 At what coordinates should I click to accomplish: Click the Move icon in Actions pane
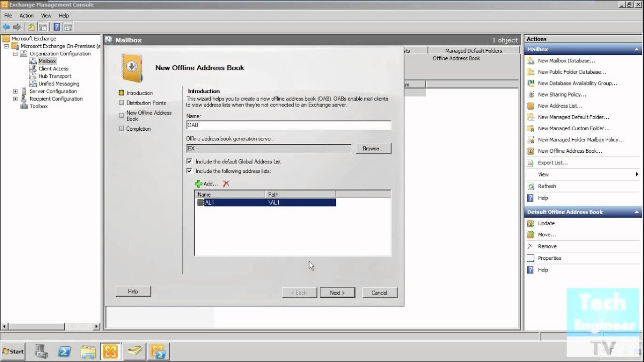[x=530, y=235]
